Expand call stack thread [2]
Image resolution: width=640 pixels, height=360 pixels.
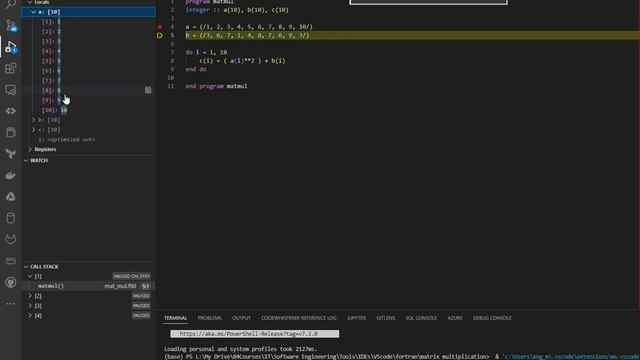point(30,296)
